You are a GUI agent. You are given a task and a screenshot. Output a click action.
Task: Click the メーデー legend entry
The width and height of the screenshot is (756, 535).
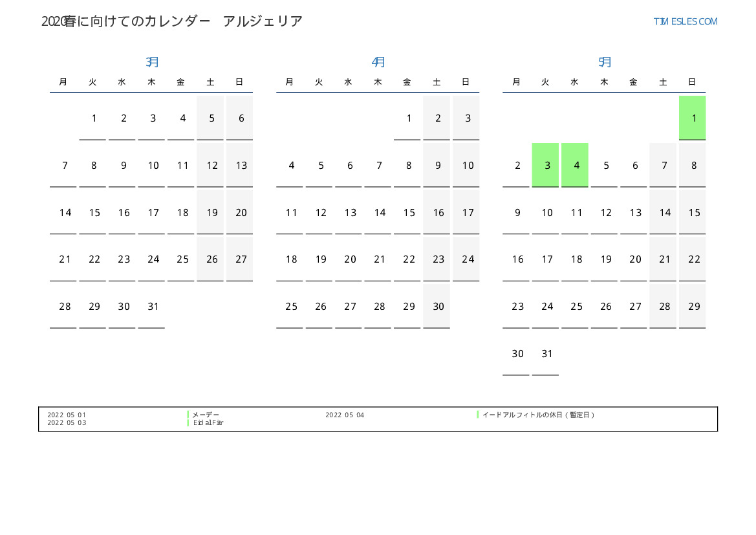pyautogui.click(x=206, y=415)
